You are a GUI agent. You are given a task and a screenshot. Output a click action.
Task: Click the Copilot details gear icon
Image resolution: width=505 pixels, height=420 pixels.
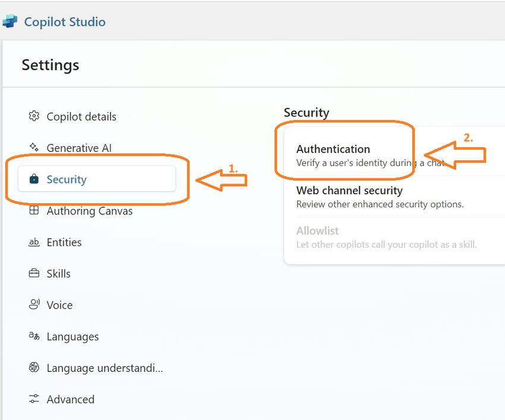click(34, 116)
